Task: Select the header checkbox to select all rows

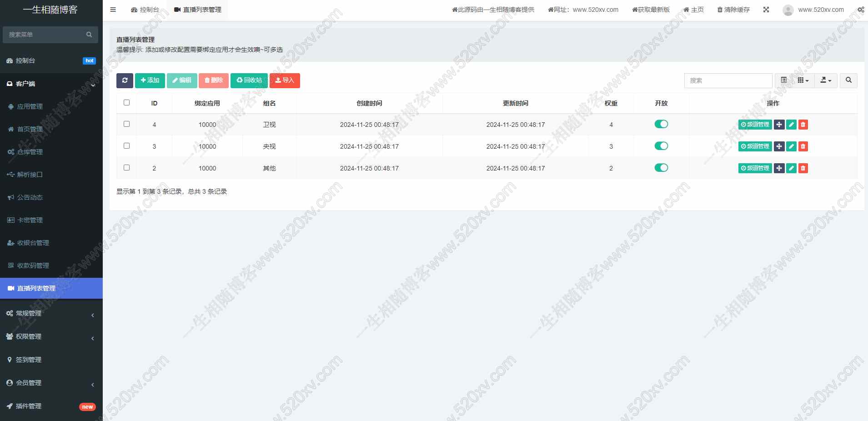Action: [x=126, y=103]
